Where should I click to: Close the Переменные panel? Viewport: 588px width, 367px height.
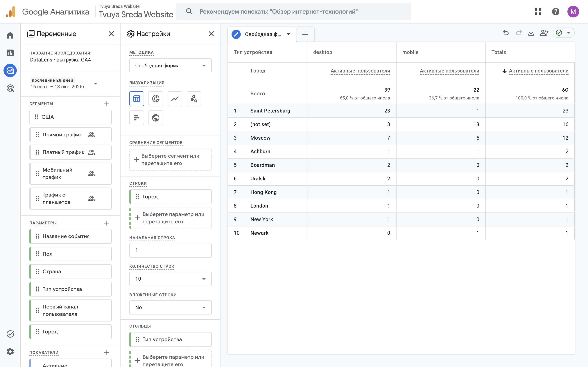111,34
